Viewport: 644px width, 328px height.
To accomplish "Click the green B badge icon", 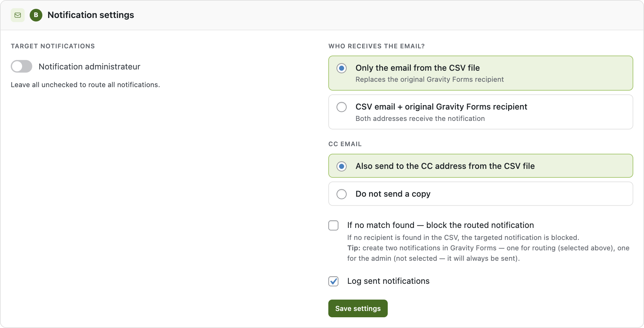I will 36,15.
